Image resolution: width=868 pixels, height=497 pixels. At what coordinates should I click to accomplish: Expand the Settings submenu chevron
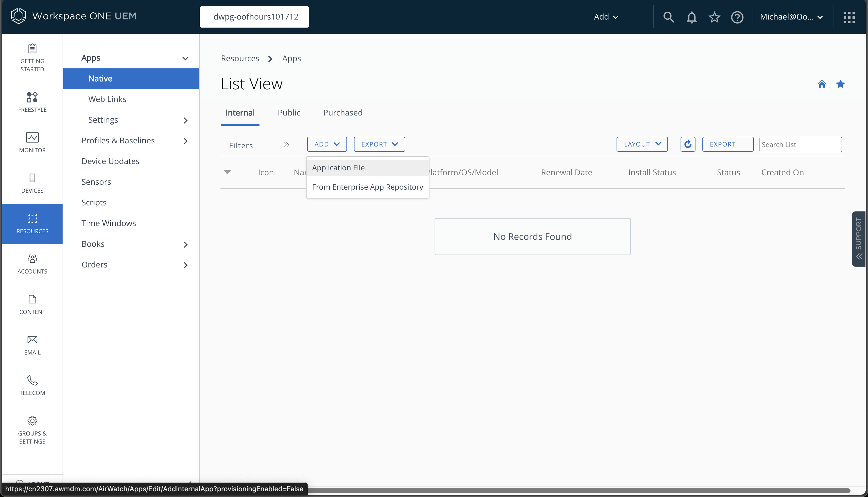pyautogui.click(x=185, y=120)
